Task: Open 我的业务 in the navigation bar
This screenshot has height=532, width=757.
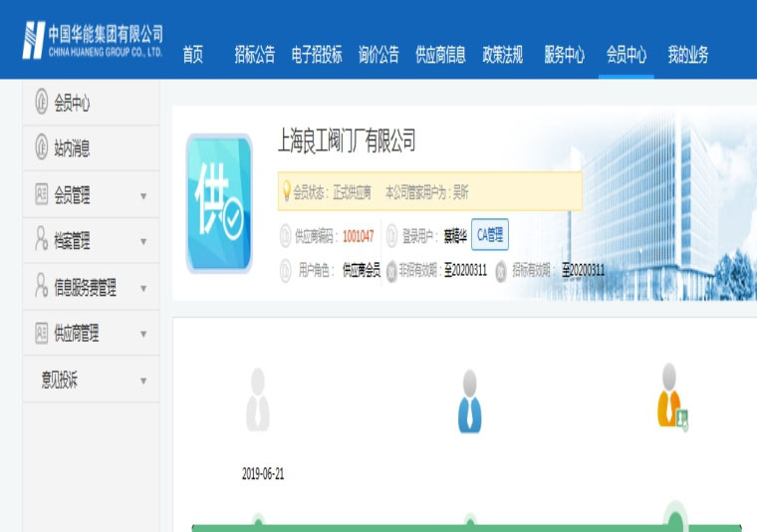Action: pos(687,55)
